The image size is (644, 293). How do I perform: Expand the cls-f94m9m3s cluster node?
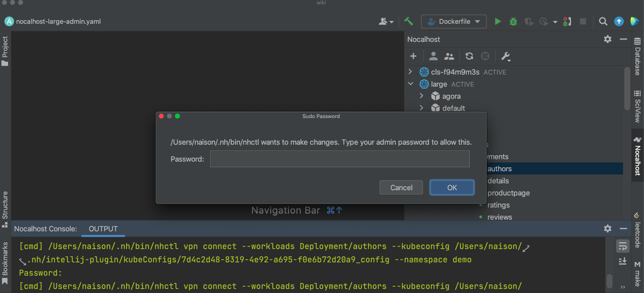411,72
